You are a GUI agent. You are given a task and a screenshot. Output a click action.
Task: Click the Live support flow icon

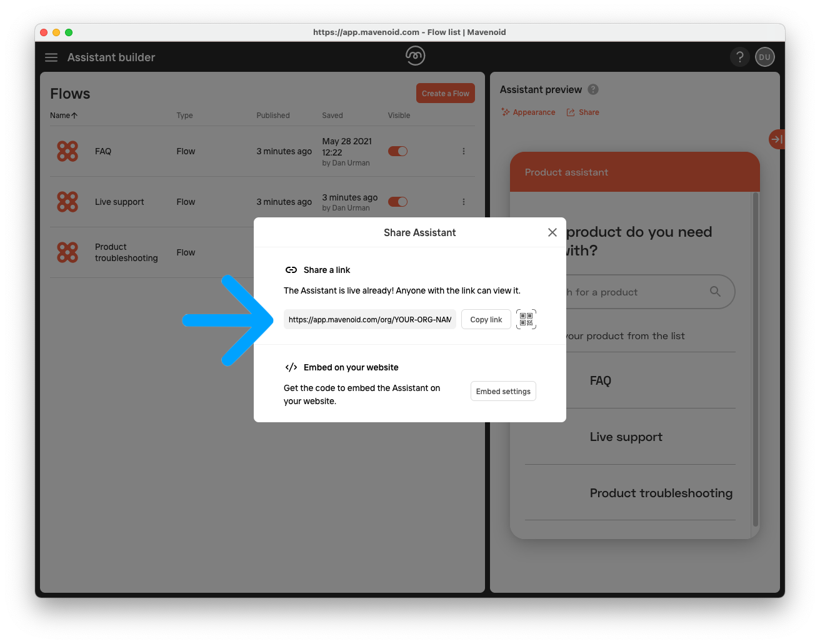pos(67,202)
